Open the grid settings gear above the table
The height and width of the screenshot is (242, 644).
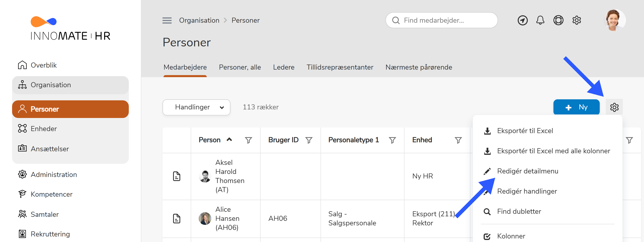point(614,107)
